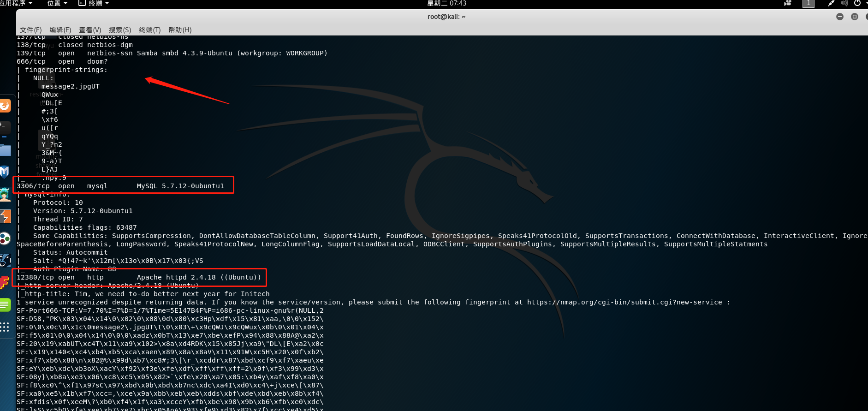Click the http-title 'Tim, we need to-do' line
The image size is (868, 411).
click(x=143, y=294)
